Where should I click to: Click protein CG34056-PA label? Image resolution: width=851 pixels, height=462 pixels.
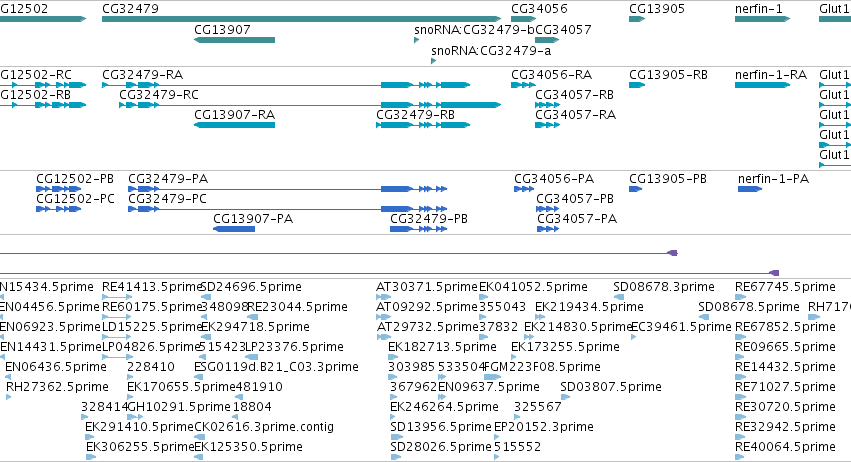click(x=554, y=179)
